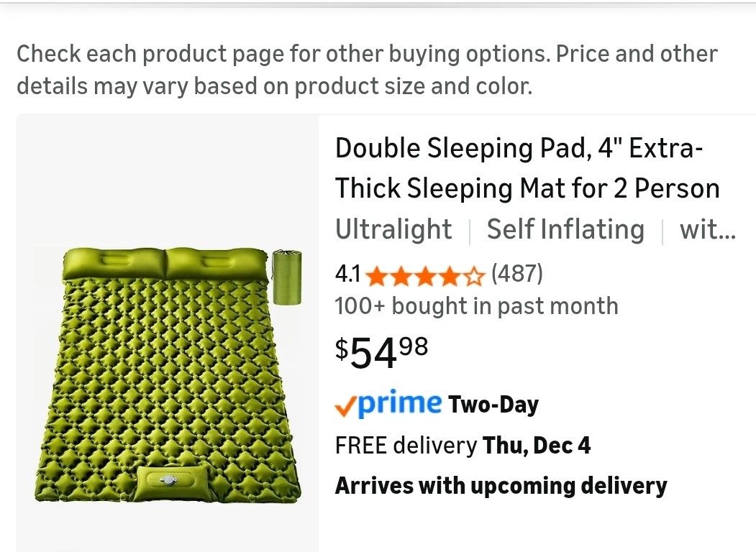This screenshot has height=552, width=756.
Task: Click the Prime checkmark icon
Action: click(x=344, y=405)
